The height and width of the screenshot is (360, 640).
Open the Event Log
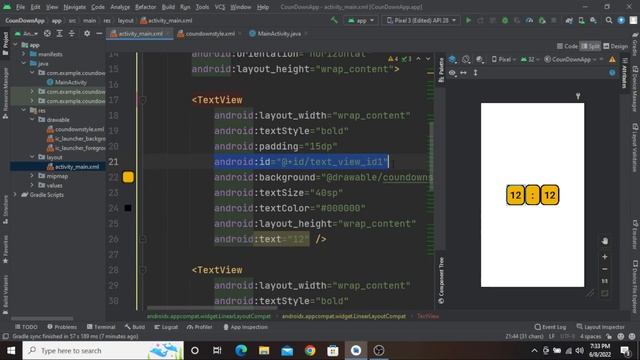550,327
